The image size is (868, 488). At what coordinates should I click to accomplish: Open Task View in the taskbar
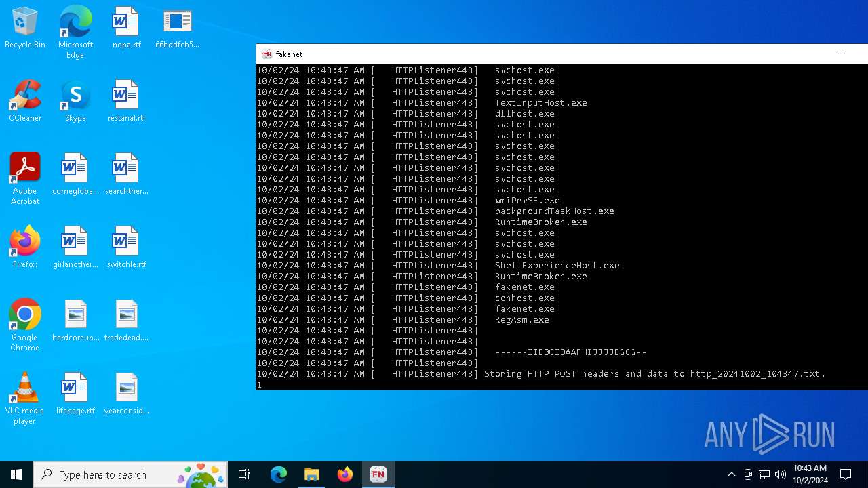pyautogui.click(x=244, y=474)
